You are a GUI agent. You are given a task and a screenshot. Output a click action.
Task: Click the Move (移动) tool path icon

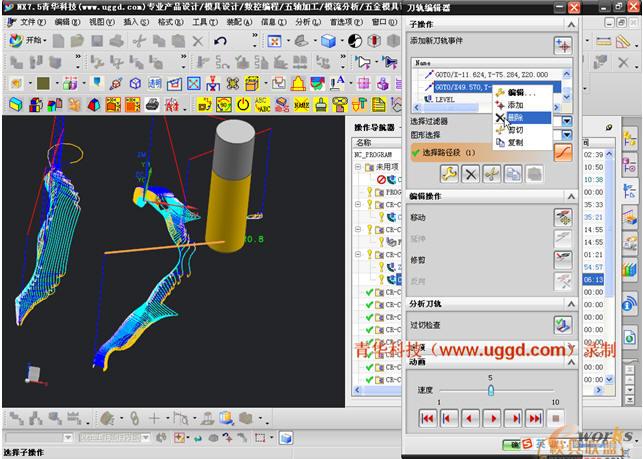563,217
